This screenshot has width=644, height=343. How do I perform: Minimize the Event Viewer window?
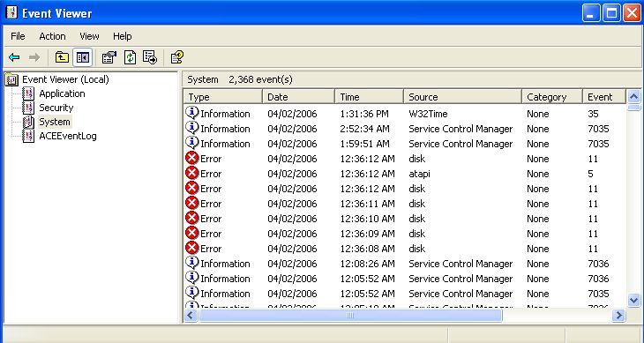click(x=591, y=13)
